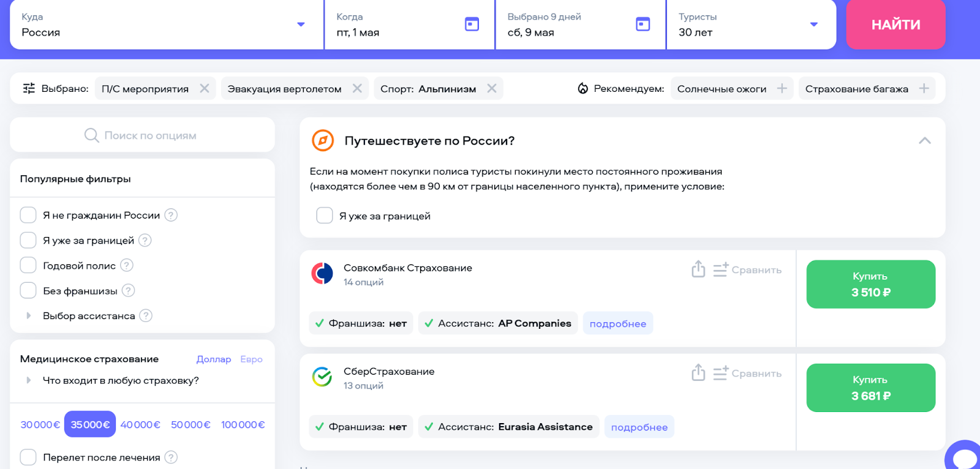Check Я уже за границей in popular filters

click(28, 240)
